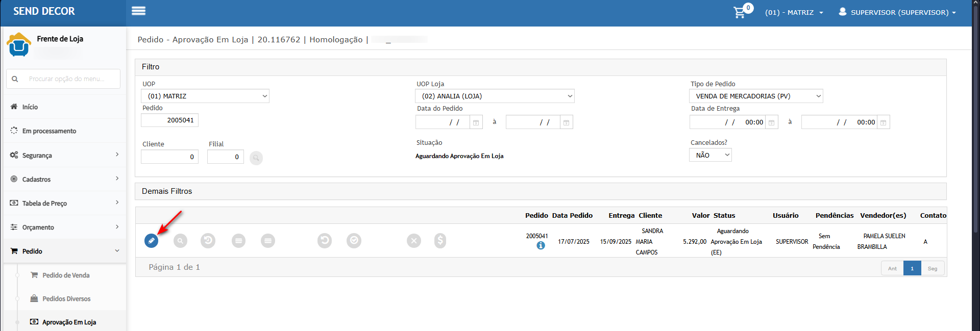Go to Início in the sidebar
Screen dimensions: 980x331
coord(64,107)
